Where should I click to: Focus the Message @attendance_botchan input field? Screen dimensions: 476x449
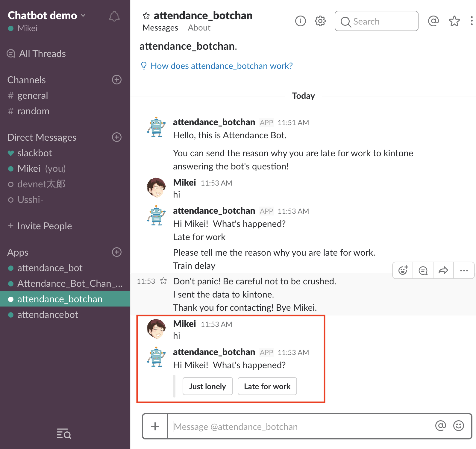[x=299, y=426]
